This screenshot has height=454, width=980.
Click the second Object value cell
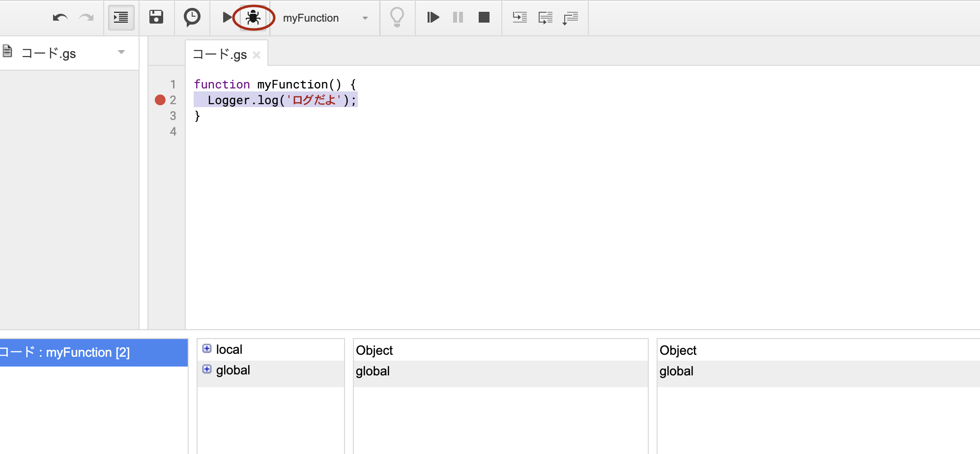[x=818, y=350]
